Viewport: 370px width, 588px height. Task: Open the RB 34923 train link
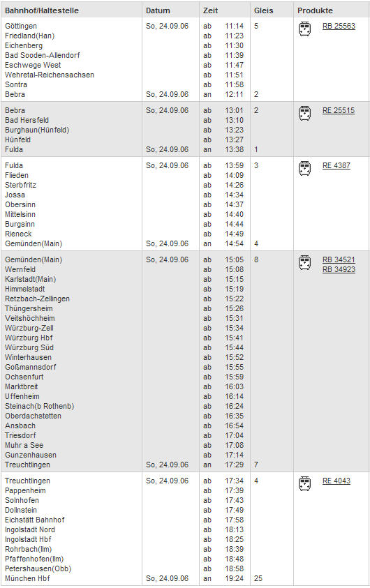(339, 270)
